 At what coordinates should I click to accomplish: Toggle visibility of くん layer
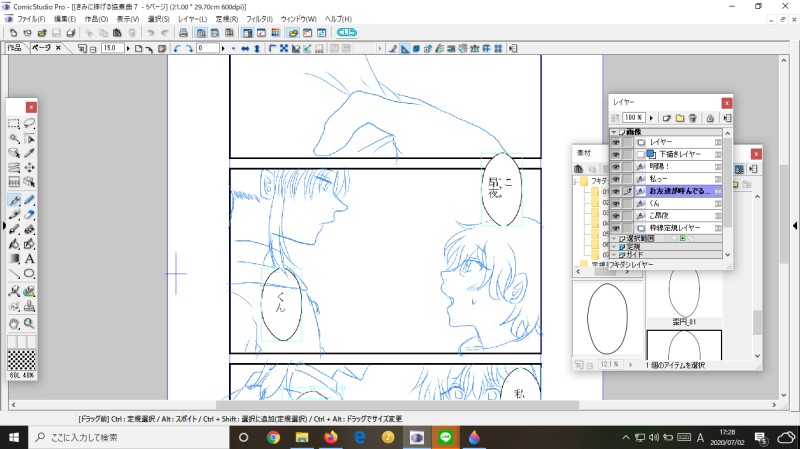click(x=616, y=203)
